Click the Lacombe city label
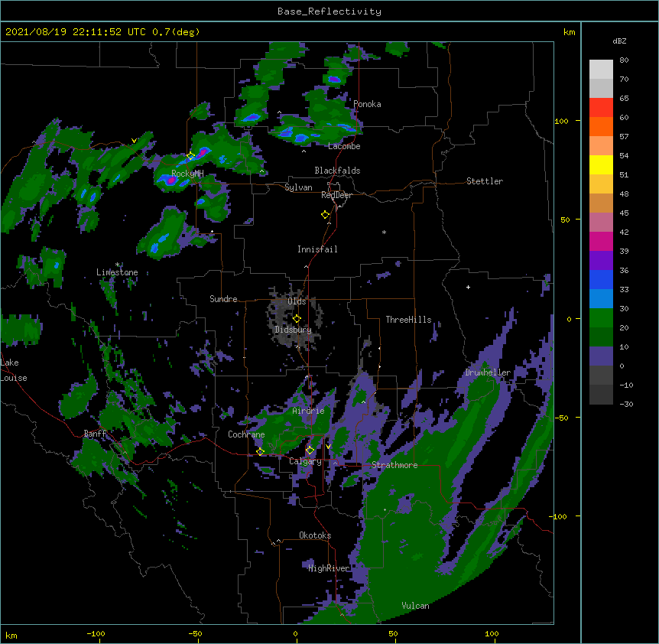The height and width of the screenshot is (644, 659). coord(344,146)
